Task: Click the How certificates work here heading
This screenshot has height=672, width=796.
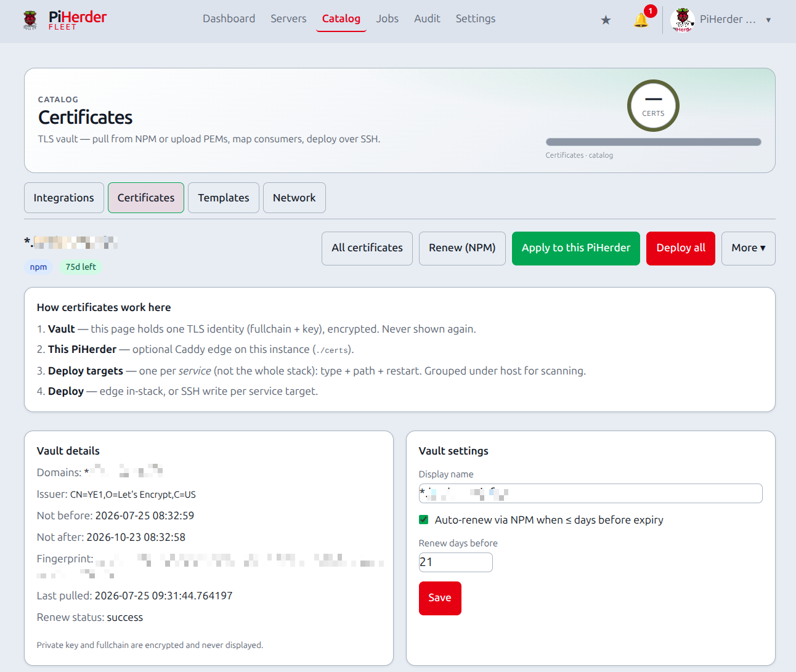Action: pyautogui.click(x=104, y=307)
